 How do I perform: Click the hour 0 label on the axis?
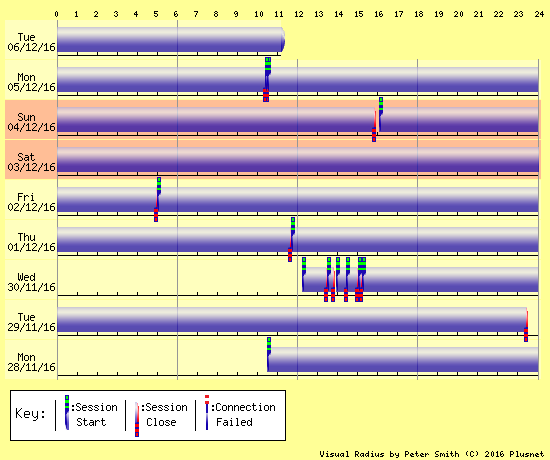(56, 14)
